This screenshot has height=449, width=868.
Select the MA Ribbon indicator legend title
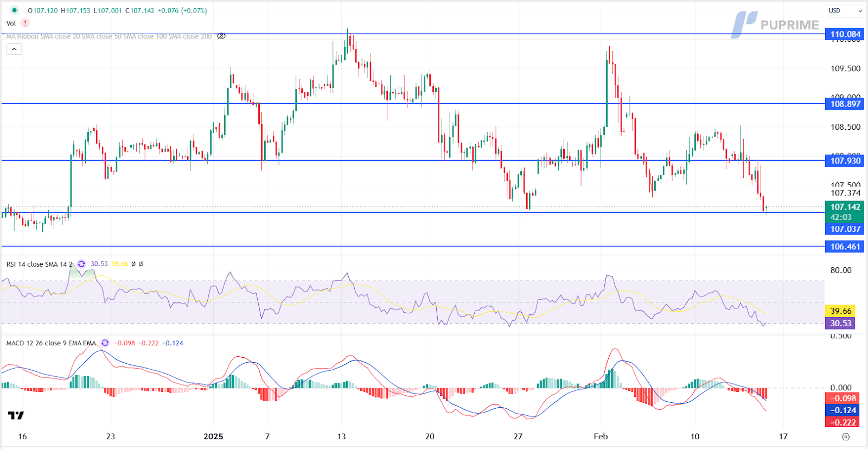[x=109, y=36]
